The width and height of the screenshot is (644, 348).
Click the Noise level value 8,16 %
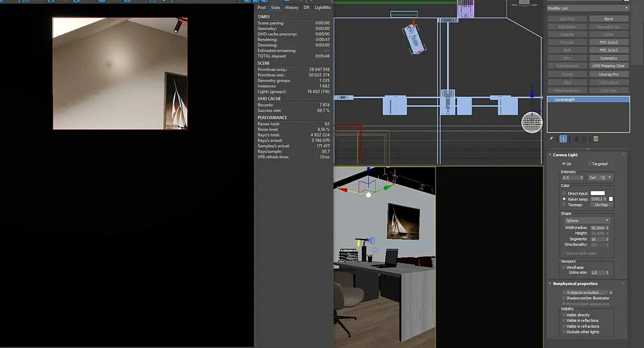tap(323, 129)
